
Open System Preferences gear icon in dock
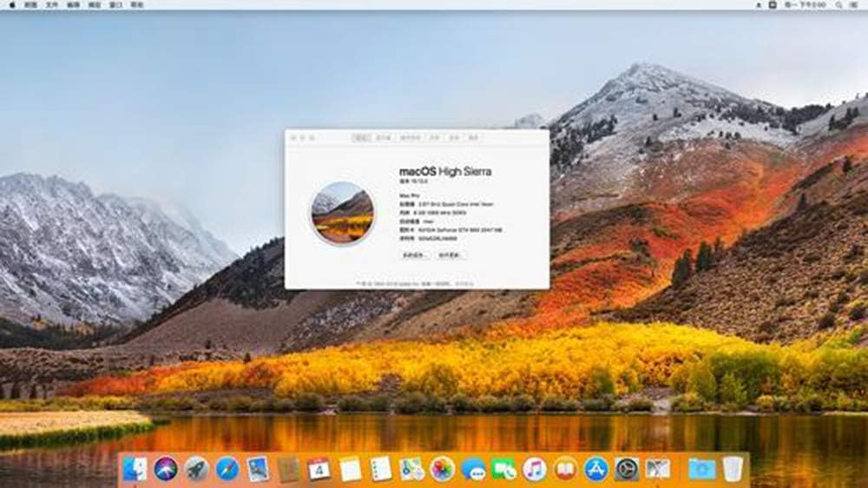pyautogui.click(x=627, y=469)
